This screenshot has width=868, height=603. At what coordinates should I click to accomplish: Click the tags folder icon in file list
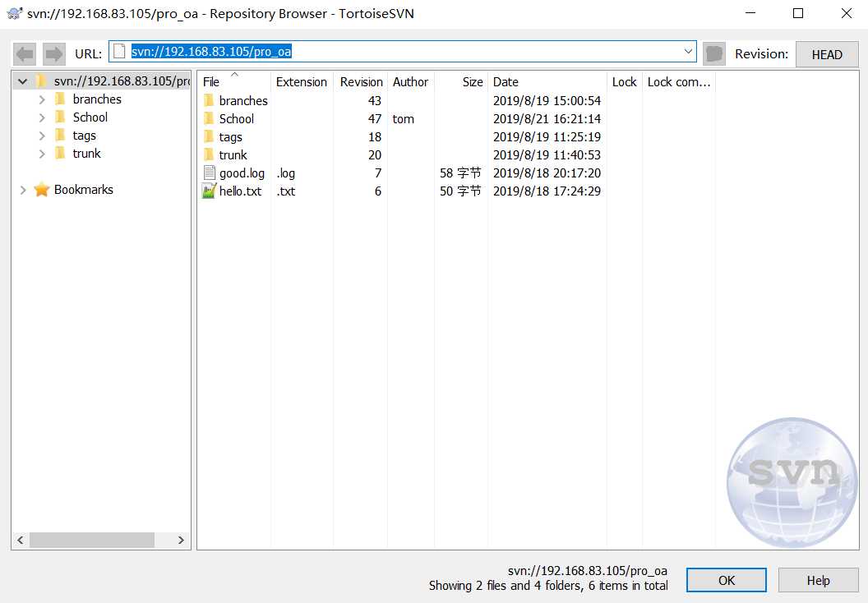(209, 136)
